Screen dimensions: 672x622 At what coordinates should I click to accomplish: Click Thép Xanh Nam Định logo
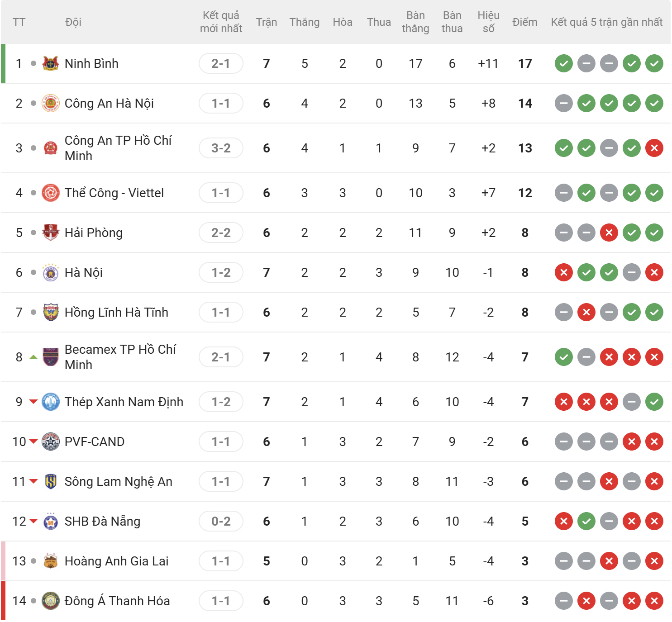click(x=51, y=402)
